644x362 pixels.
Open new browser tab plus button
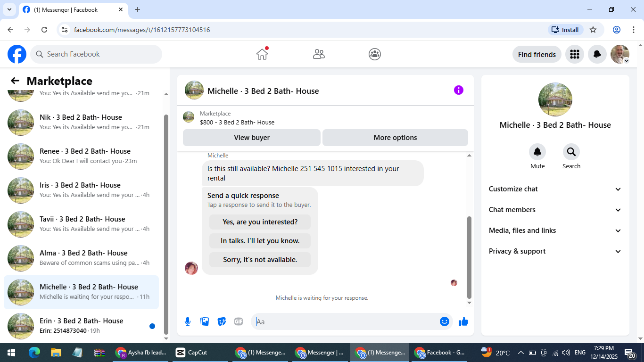[138, 9]
